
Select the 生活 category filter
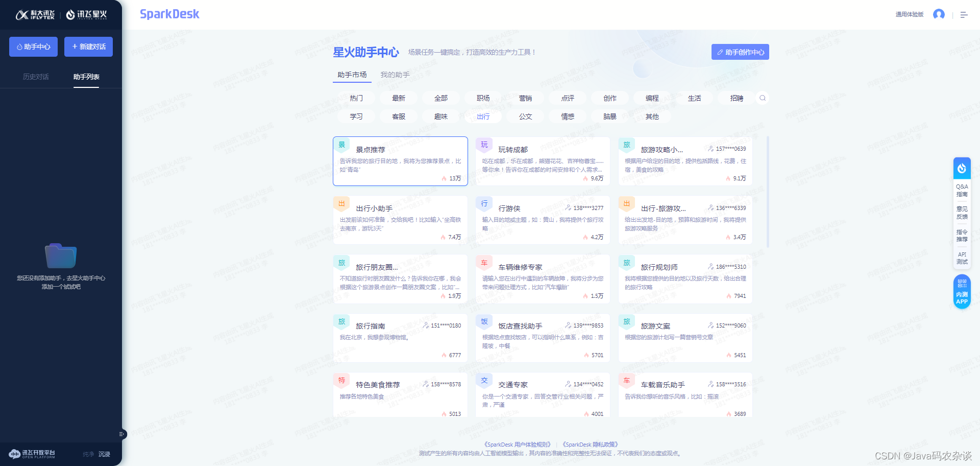point(694,98)
